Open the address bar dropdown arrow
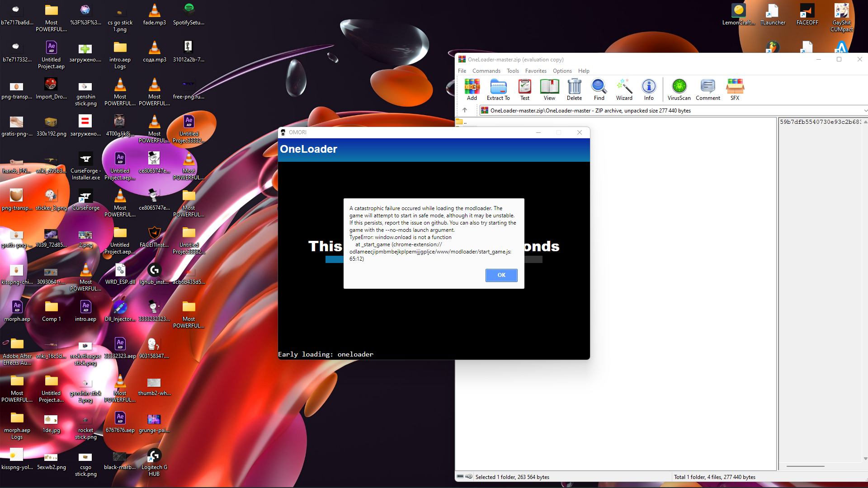Viewport: 868px width, 488px height. point(865,110)
